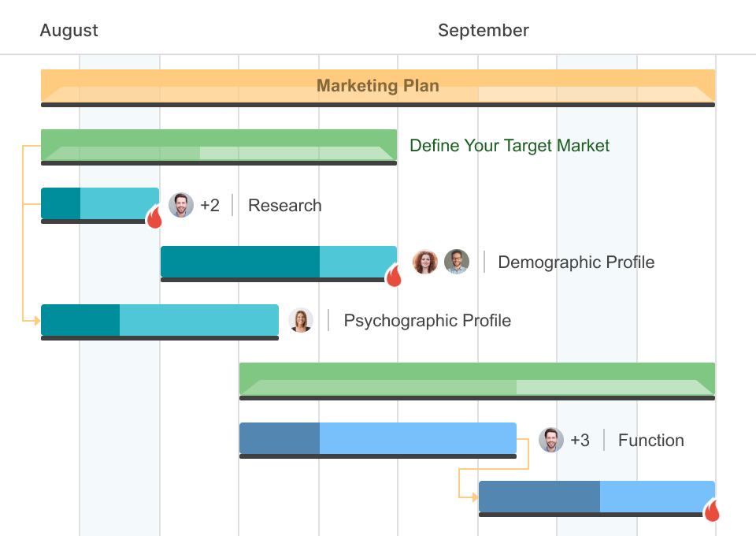This screenshot has width=756, height=536.
Task: Select the second green group bar
Action: 476,378
